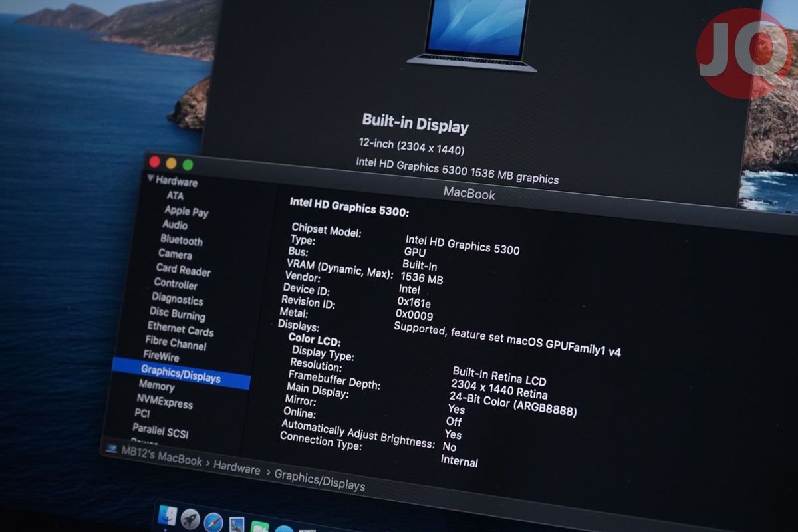Click the computer icon in the path bar
Screen dimensions: 798x532
point(112,448)
